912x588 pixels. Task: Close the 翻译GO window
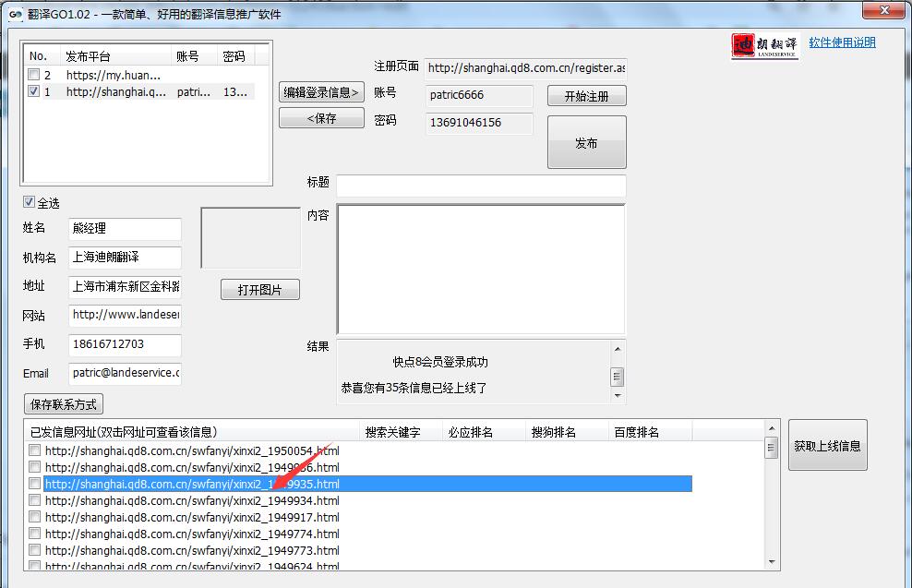point(884,10)
